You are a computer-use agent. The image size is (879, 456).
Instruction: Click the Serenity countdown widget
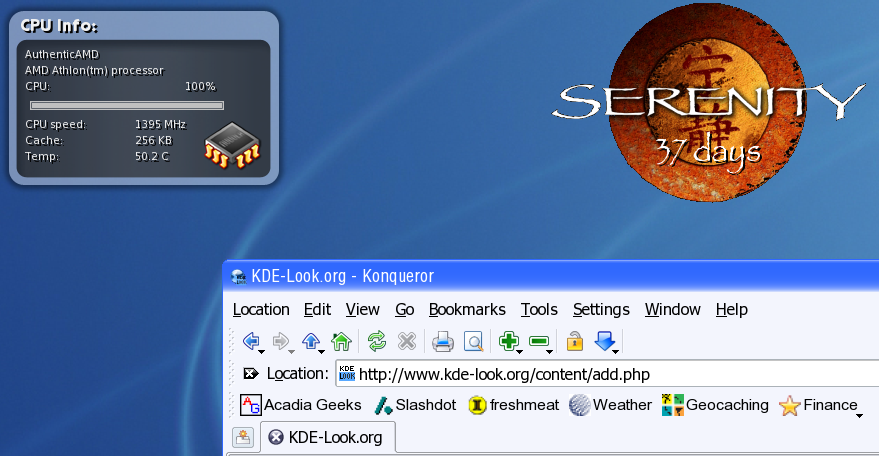(x=708, y=102)
